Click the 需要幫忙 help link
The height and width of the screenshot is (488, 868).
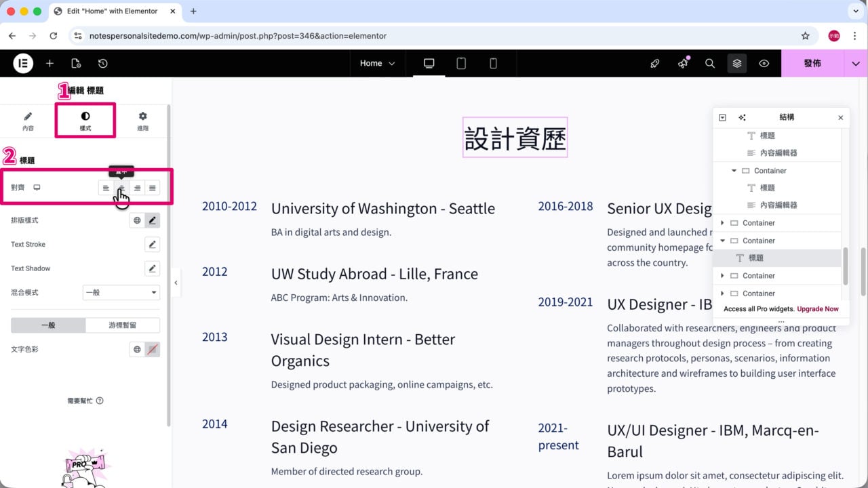click(85, 401)
